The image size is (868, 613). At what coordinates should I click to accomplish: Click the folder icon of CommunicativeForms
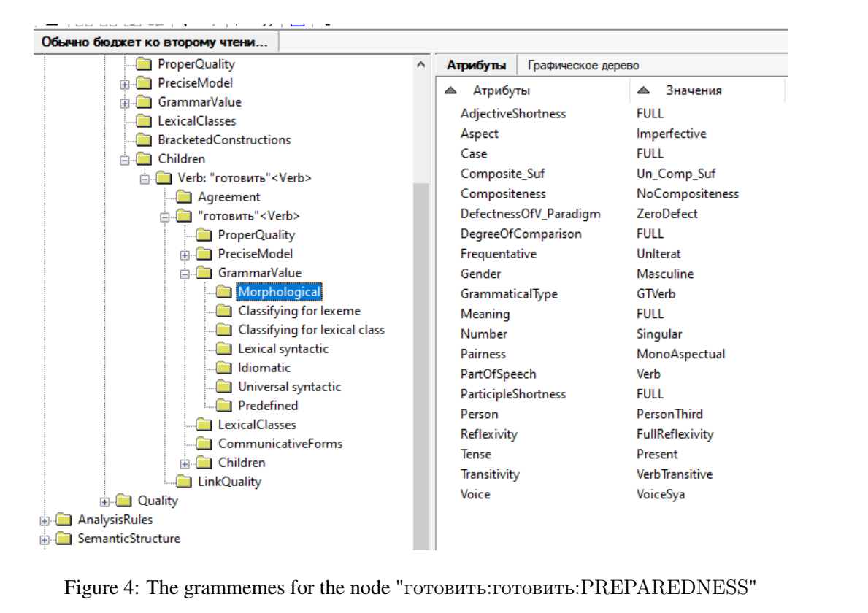click(x=204, y=444)
